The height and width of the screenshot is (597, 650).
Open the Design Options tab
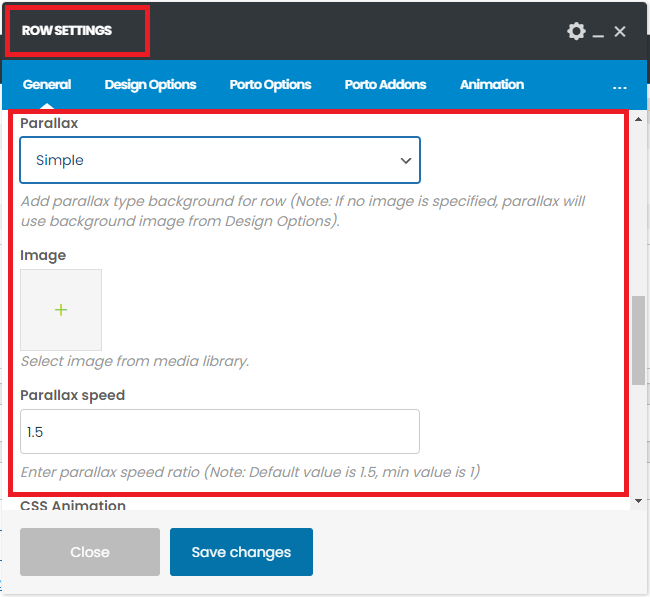pos(150,85)
